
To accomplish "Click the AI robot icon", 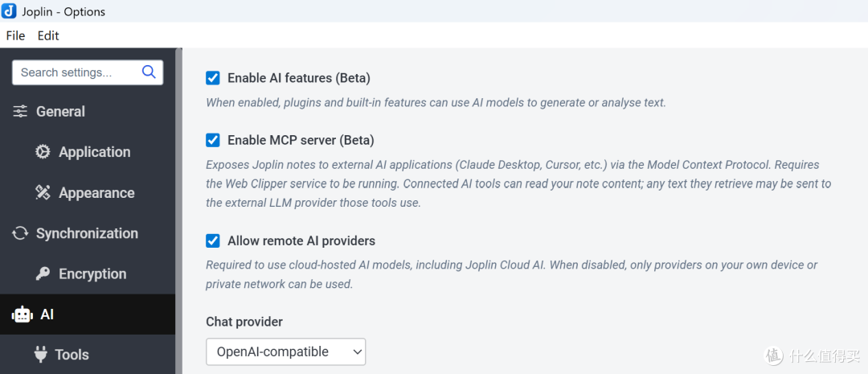I will (23, 314).
